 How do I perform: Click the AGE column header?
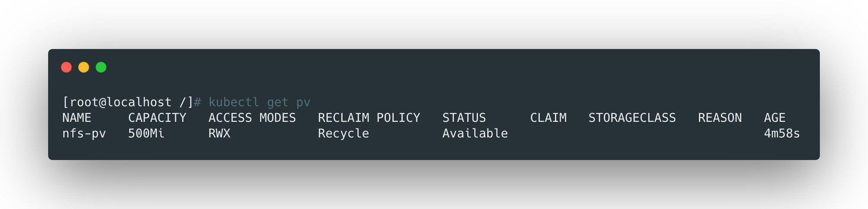(775, 118)
